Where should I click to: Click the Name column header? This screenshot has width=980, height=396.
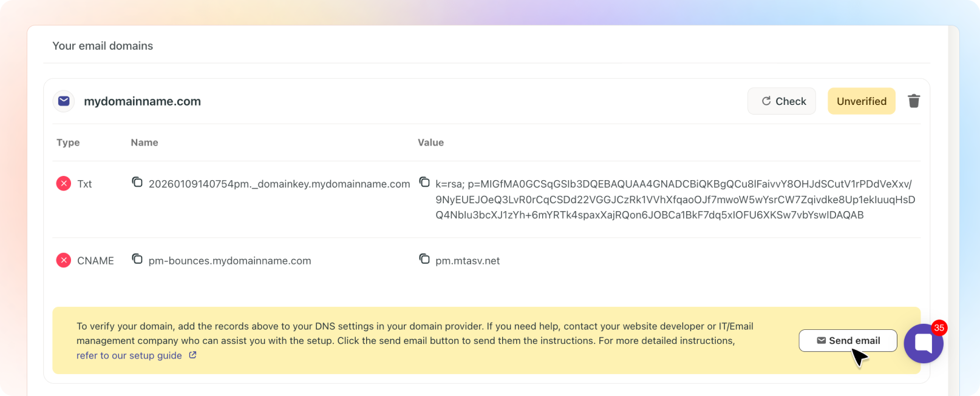tap(145, 143)
